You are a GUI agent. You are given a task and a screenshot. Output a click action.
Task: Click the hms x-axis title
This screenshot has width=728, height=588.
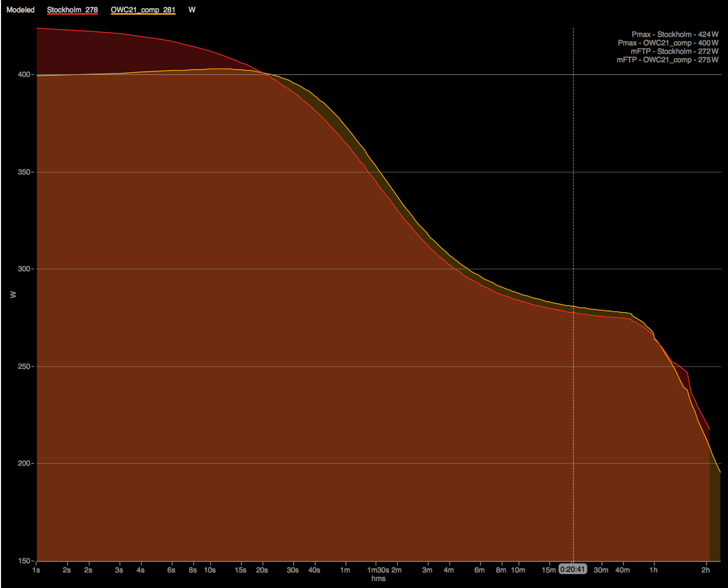(378, 579)
